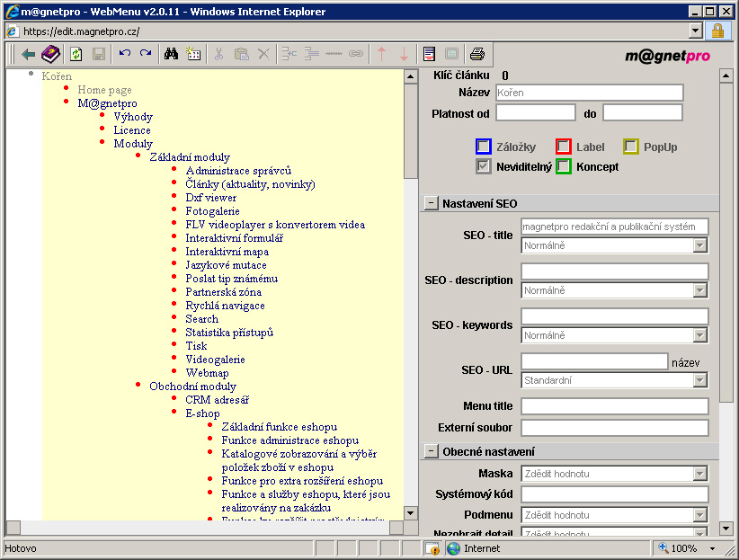The image size is (739, 560).
Task: Click the undo arrow icon
Action: pyautogui.click(x=125, y=54)
